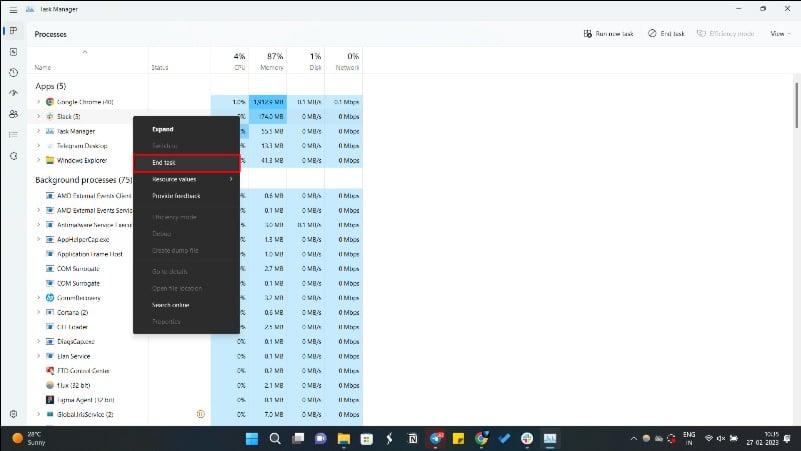801x451 pixels.
Task: Open Startup apps page from sidebar
Action: (x=13, y=93)
